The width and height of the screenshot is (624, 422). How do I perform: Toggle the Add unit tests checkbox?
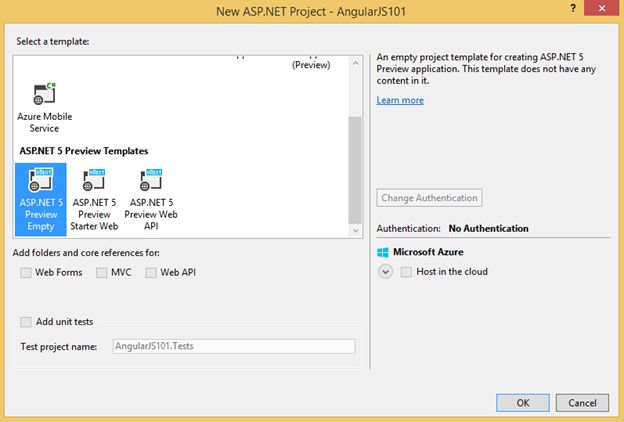click(26, 322)
